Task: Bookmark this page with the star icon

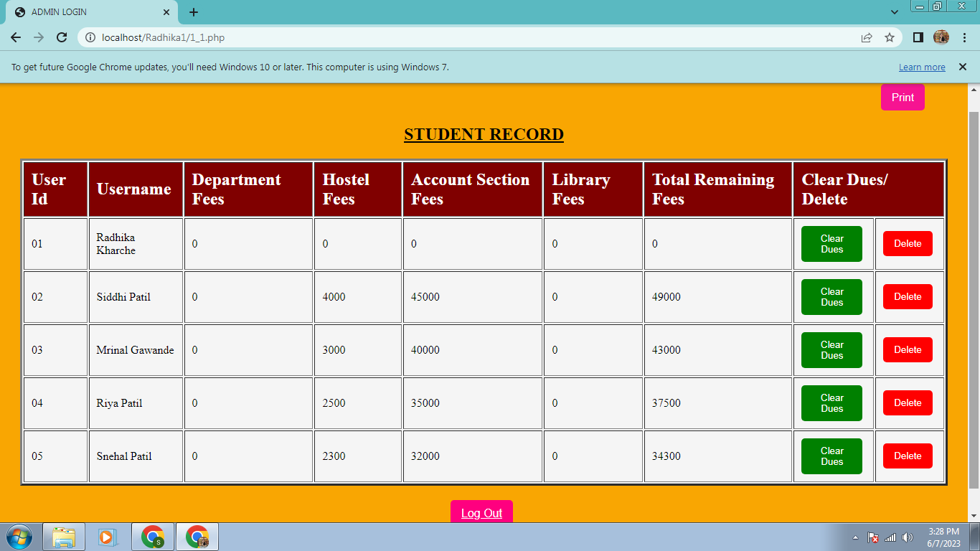Action: coord(890,38)
